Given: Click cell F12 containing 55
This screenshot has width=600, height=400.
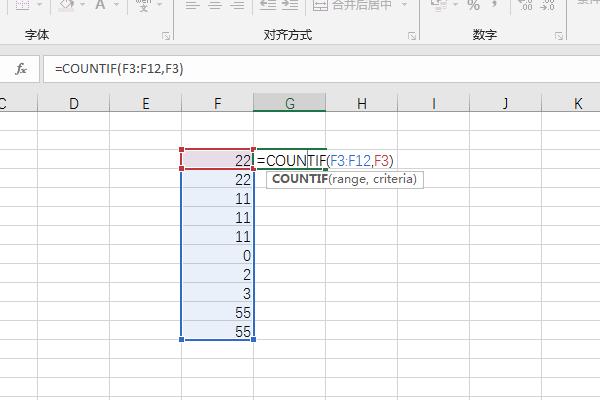Looking at the screenshot, I should tap(217, 330).
